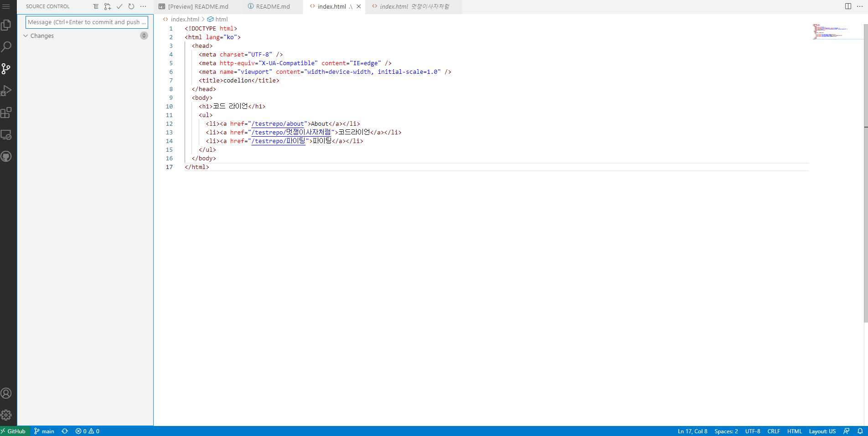Viewport: 868px width, 436px height.
Task: Open the Remote Explorer icon
Action: tap(6, 134)
